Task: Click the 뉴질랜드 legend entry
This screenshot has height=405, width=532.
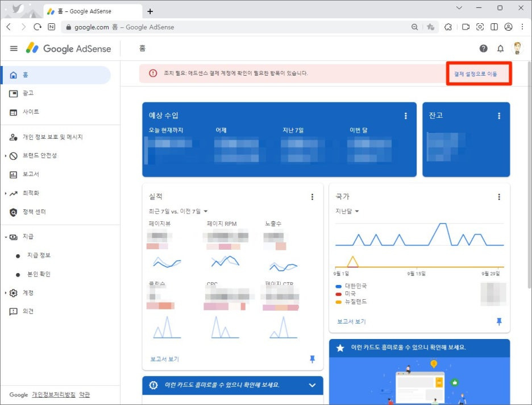Action: tap(351, 301)
